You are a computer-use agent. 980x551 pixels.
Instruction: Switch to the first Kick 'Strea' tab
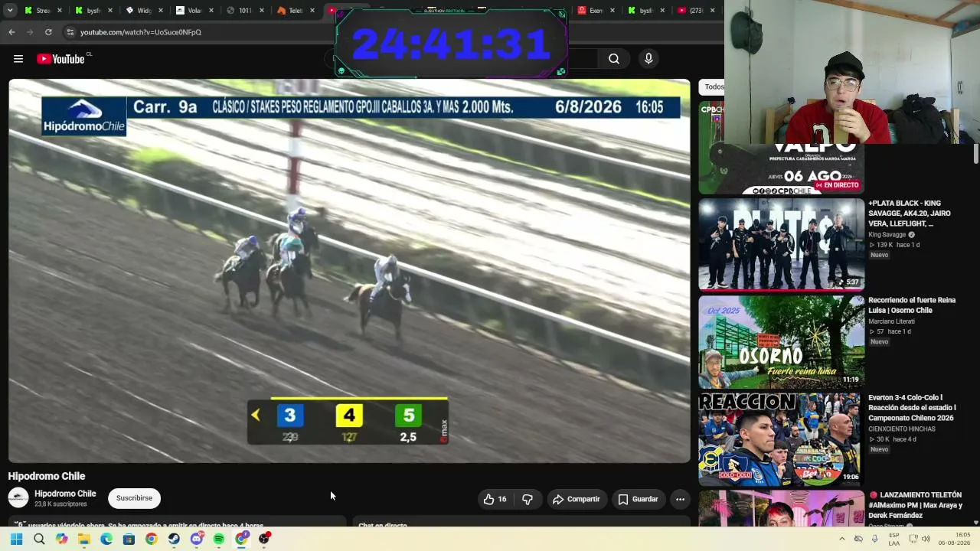click(x=44, y=11)
